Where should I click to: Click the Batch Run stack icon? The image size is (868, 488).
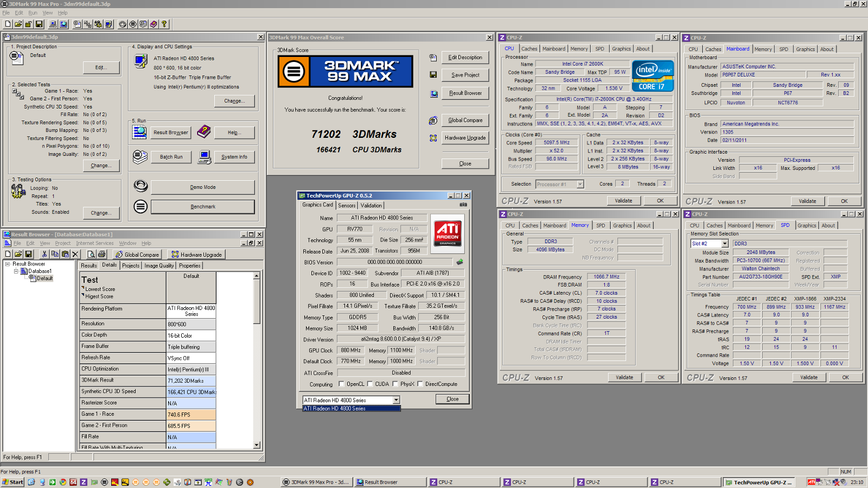(140, 157)
